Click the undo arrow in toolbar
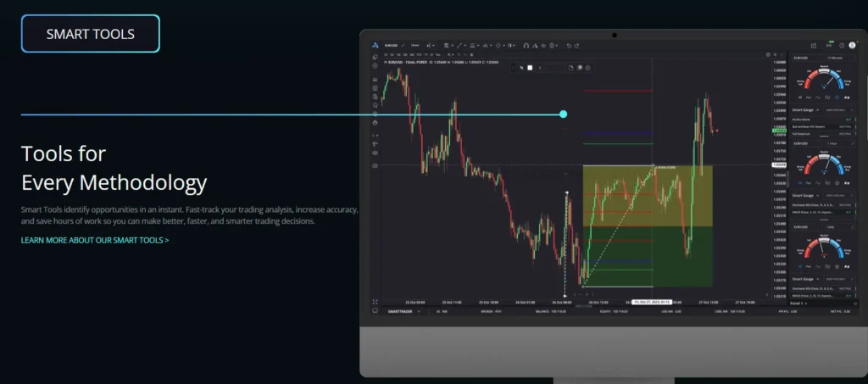This screenshot has height=384, width=868. (569, 46)
